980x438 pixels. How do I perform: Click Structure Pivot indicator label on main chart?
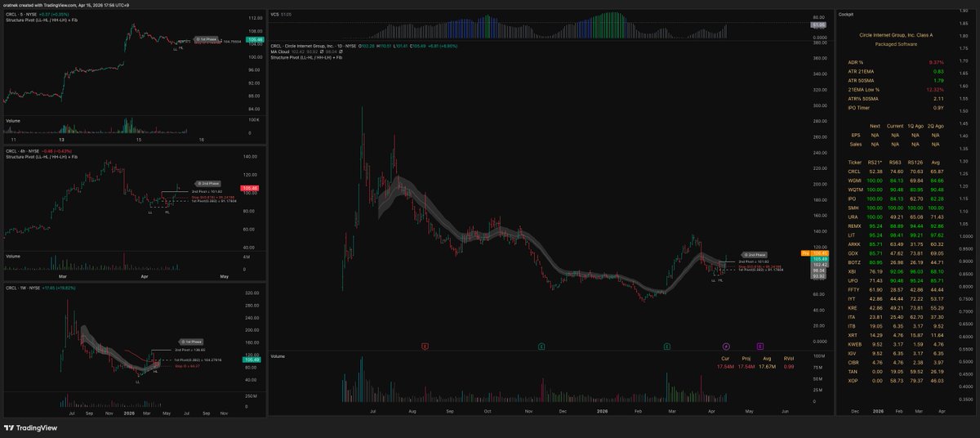[x=306, y=58]
